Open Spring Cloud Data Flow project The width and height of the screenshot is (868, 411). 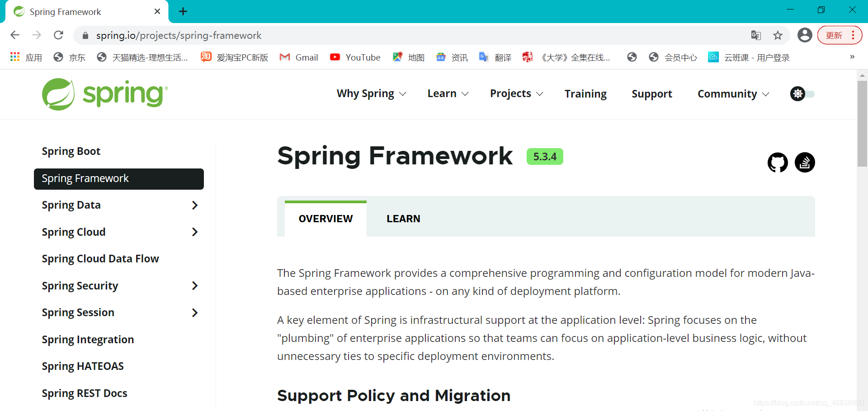click(100, 259)
